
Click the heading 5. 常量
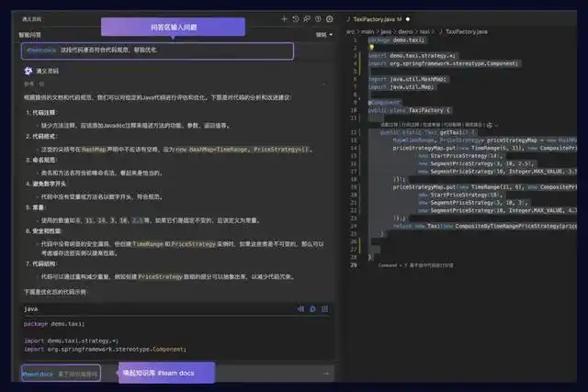(35, 207)
